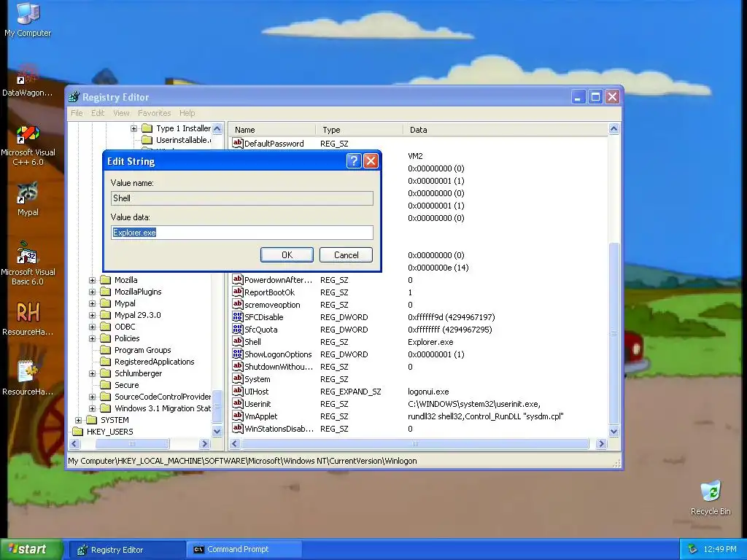
Task: Click the values pane horizontal scroll left arrow
Action: click(234, 444)
